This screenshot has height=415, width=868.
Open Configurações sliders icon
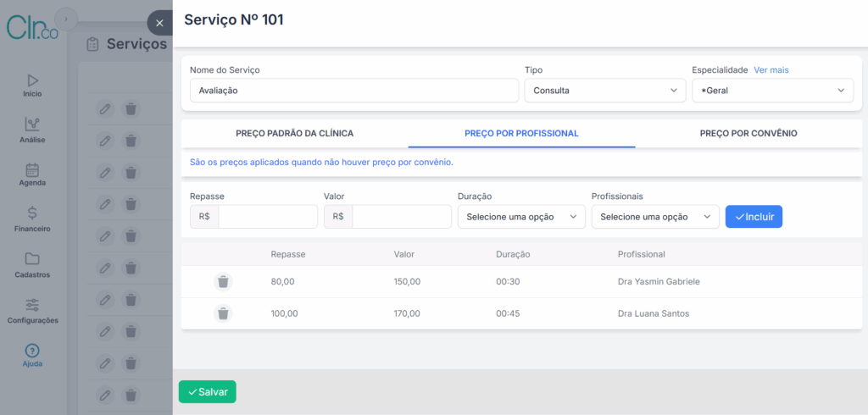click(32, 305)
